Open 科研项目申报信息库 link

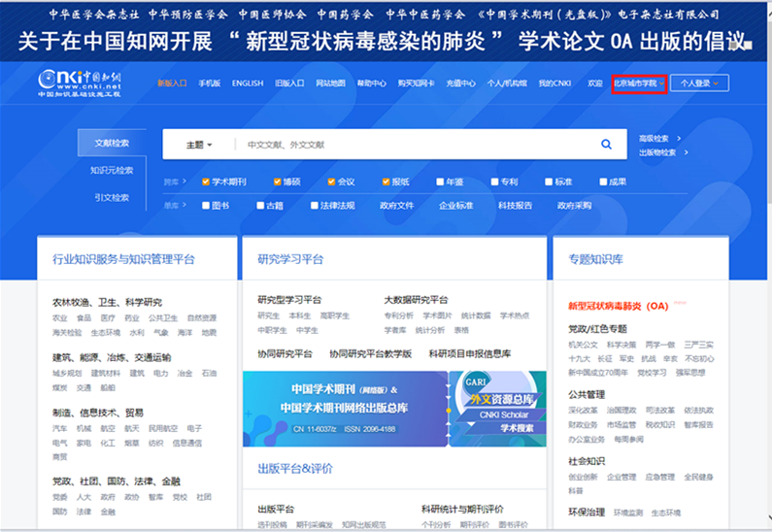(x=470, y=353)
